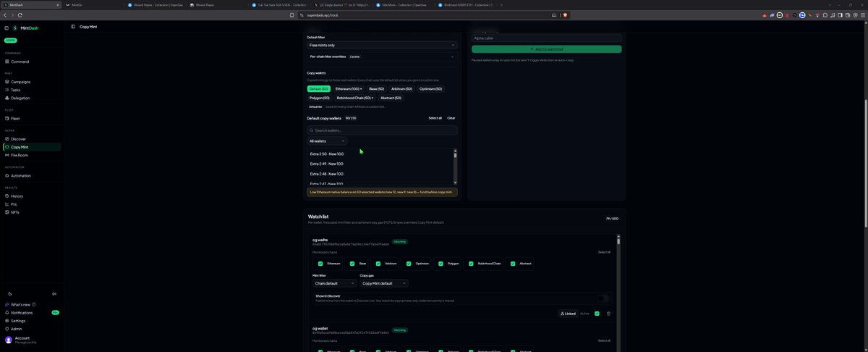
Task: Select Optimism (50) wallet list tab
Action: click(430, 88)
